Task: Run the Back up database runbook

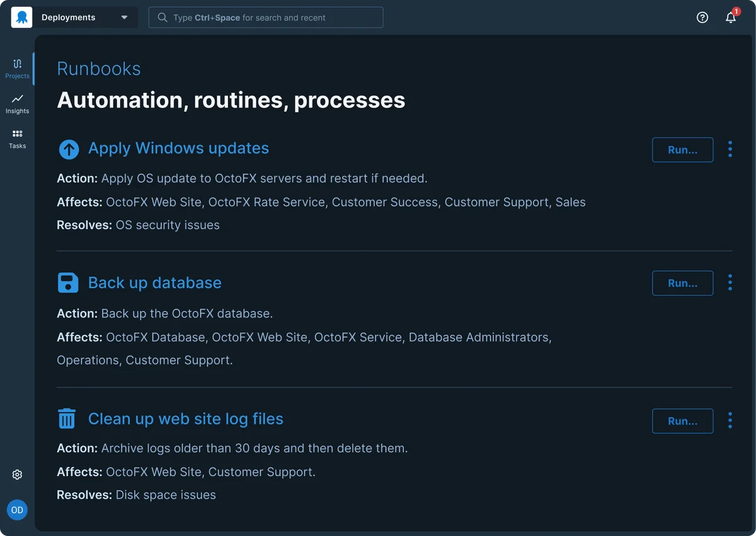Action: point(682,283)
